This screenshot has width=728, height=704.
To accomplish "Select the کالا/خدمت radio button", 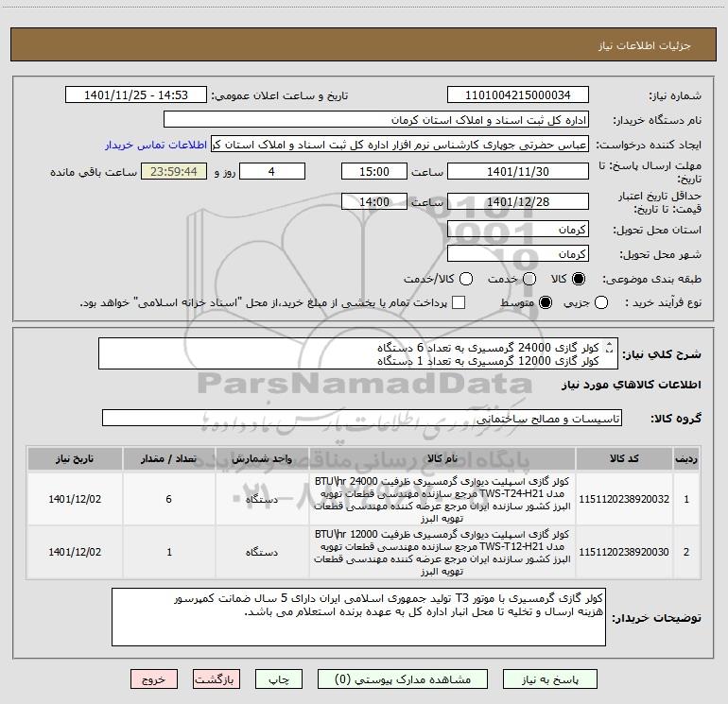I will pyautogui.click(x=466, y=279).
